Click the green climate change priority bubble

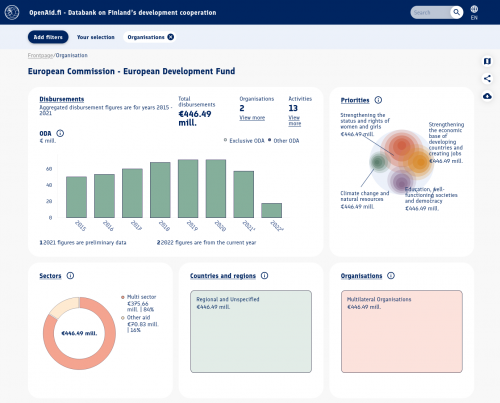click(378, 162)
